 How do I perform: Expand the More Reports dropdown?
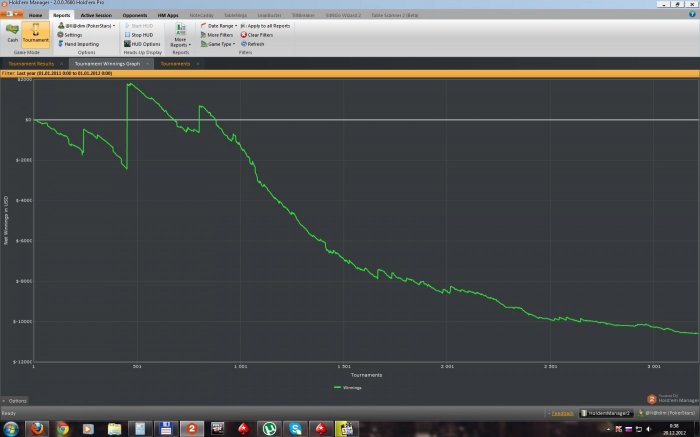point(180,38)
